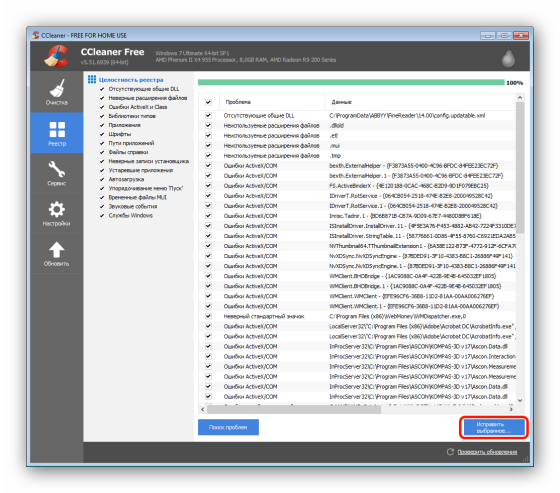Click the refresh icon beside update link
The image size is (560, 493).
(x=450, y=452)
